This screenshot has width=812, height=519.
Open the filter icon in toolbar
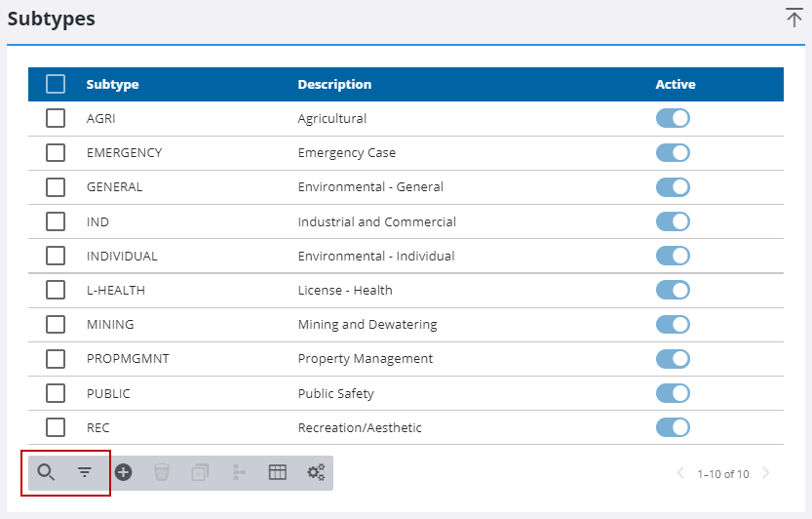pos(85,473)
